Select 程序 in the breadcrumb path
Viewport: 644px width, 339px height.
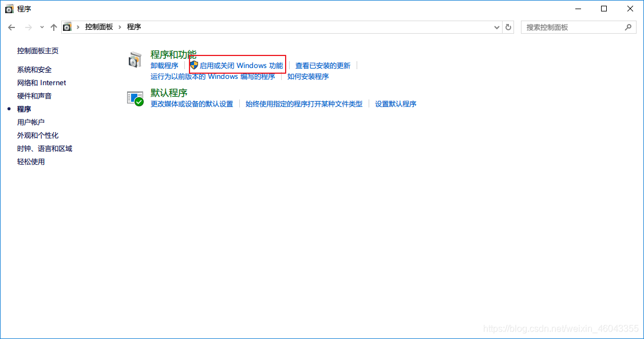coord(134,27)
